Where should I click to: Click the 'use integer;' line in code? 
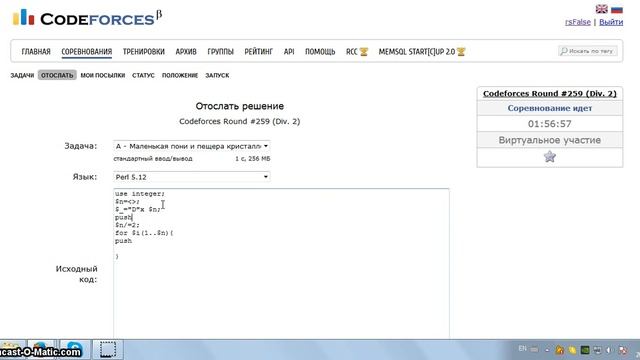[x=140, y=194]
